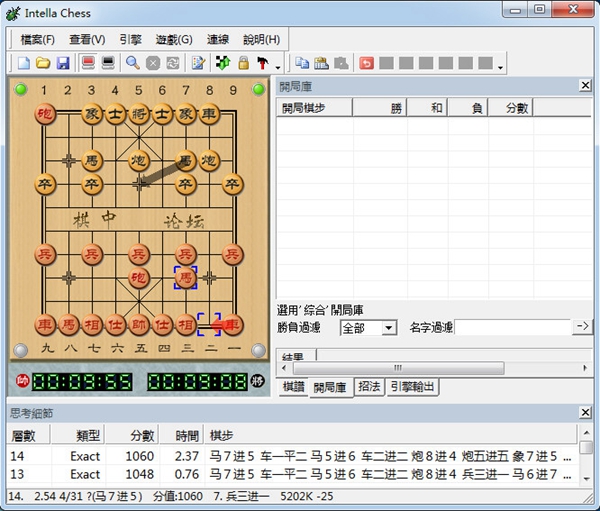This screenshot has width=600, height=511.
Task: Click the flip board green arrow icon
Action: 223,63
